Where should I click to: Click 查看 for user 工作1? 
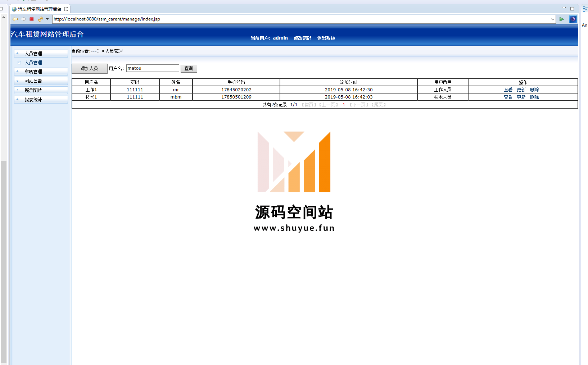[x=508, y=90]
